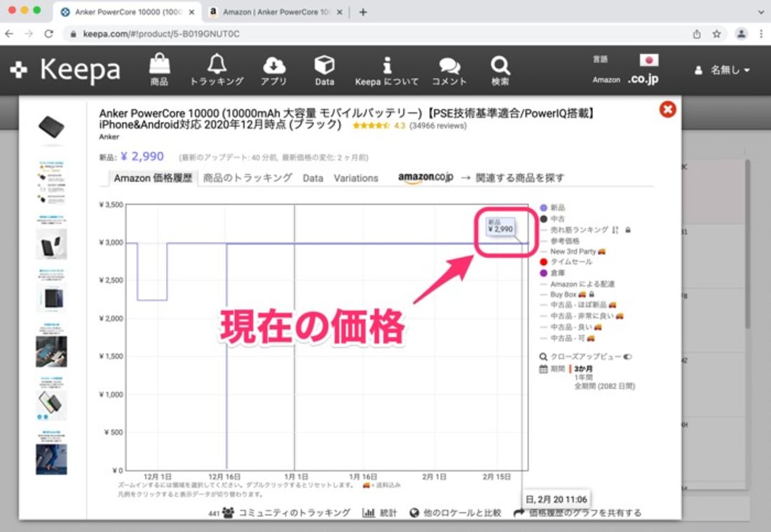Close the product overlay with red X
This screenshot has height=532, width=771.
click(667, 109)
